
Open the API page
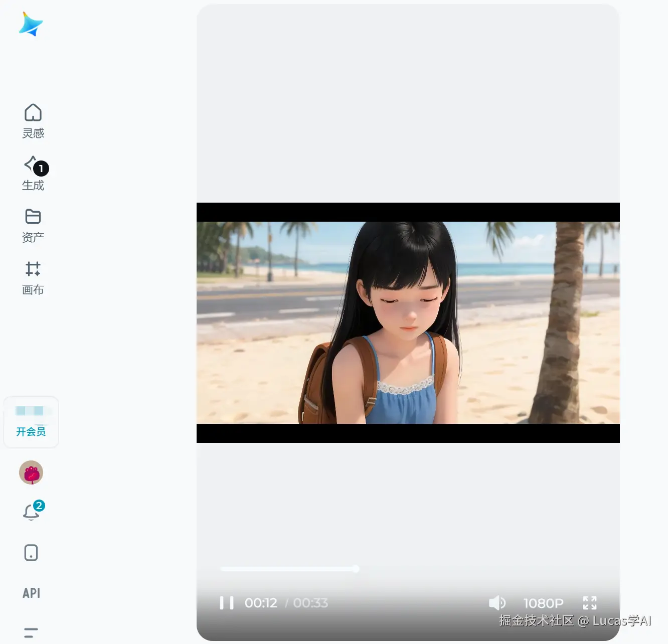[31, 593]
